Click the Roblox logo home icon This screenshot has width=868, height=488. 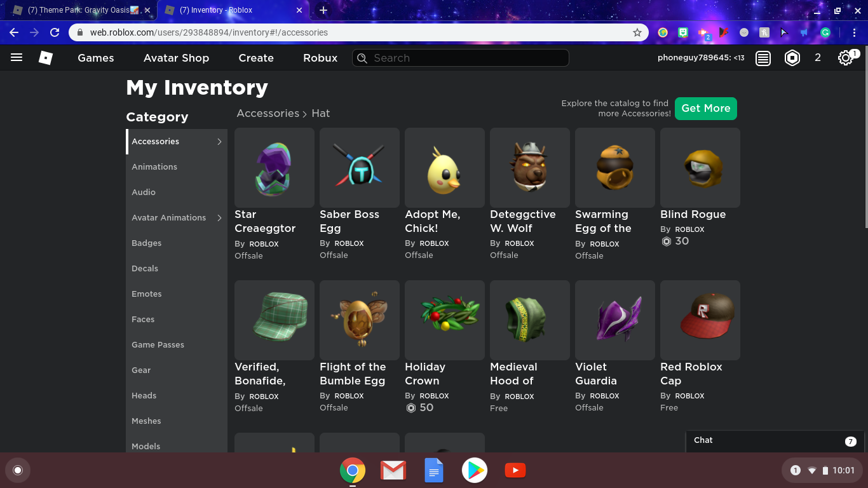click(x=46, y=58)
